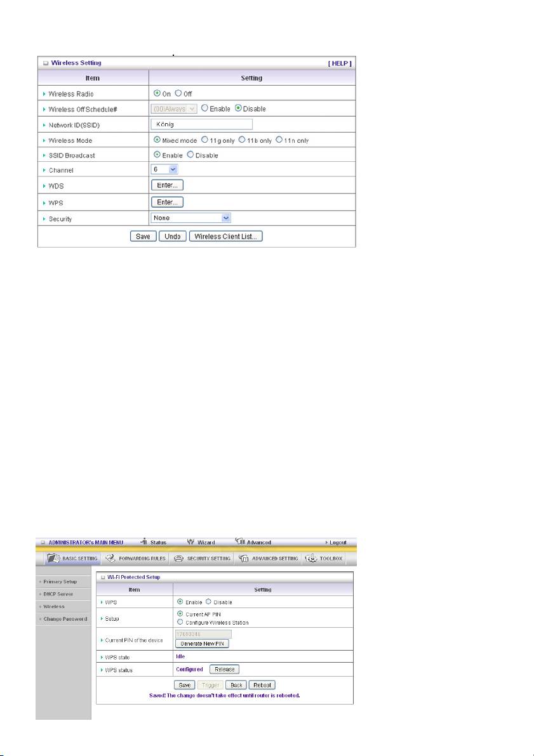The width and height of the screenshot is (534, 756).
Task: Open the Basic Setting tab icon
Action: point(54,559)
